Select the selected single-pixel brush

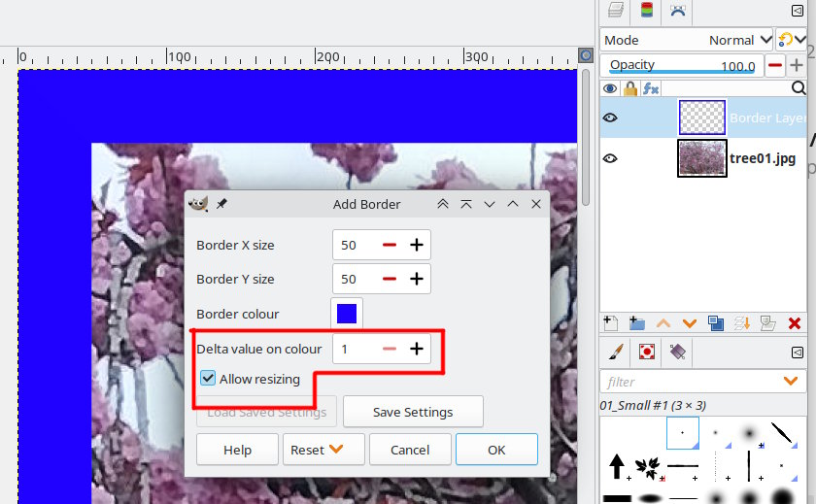[682, 433]
